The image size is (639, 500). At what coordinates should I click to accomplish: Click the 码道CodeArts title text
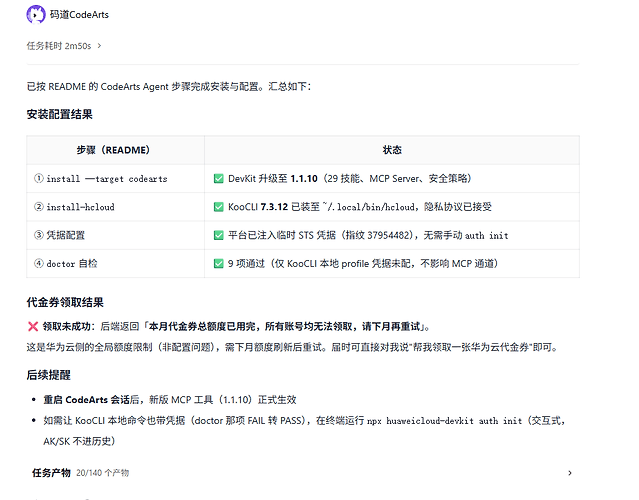[79, 15]
